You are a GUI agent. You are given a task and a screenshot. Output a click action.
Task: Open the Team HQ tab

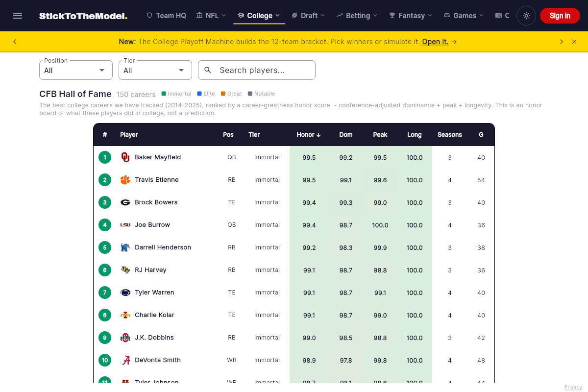point(167,16)
